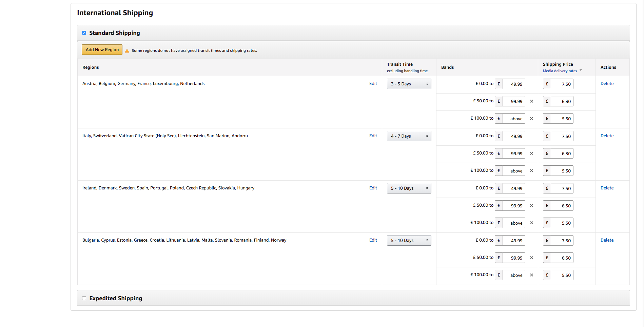Click the Standard Shipping section header label
This screenshot has height=327, width=644.
[x=115, y=33]
